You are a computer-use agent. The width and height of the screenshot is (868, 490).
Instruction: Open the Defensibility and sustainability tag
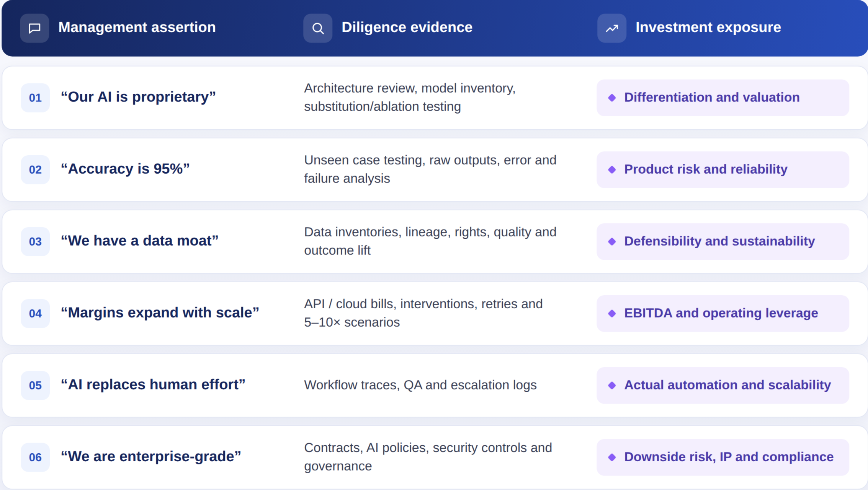point(723,241)
